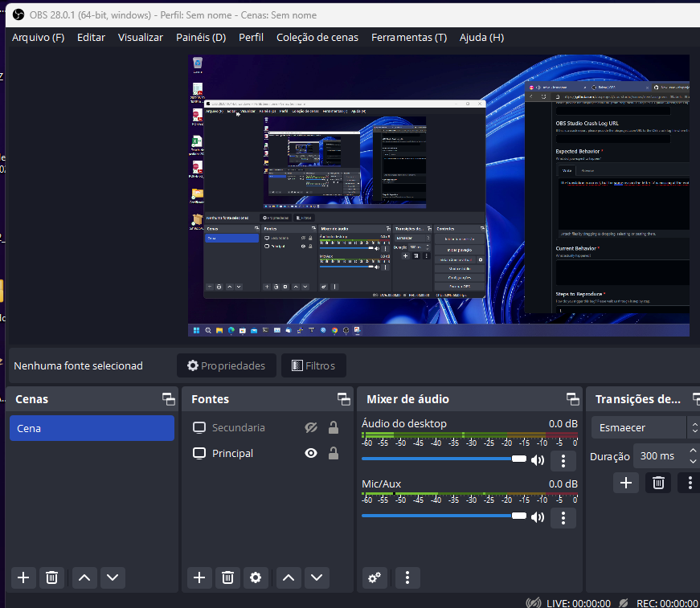
Task: Select the Cena scene item
Action: [x=92, y=428]
